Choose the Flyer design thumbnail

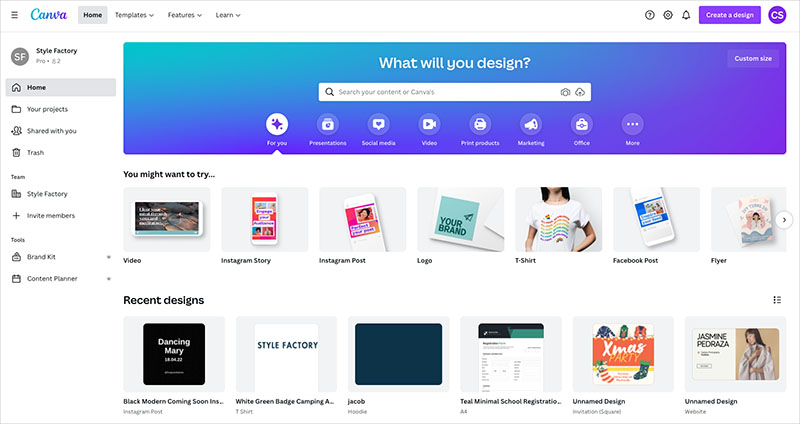(748, 219)
